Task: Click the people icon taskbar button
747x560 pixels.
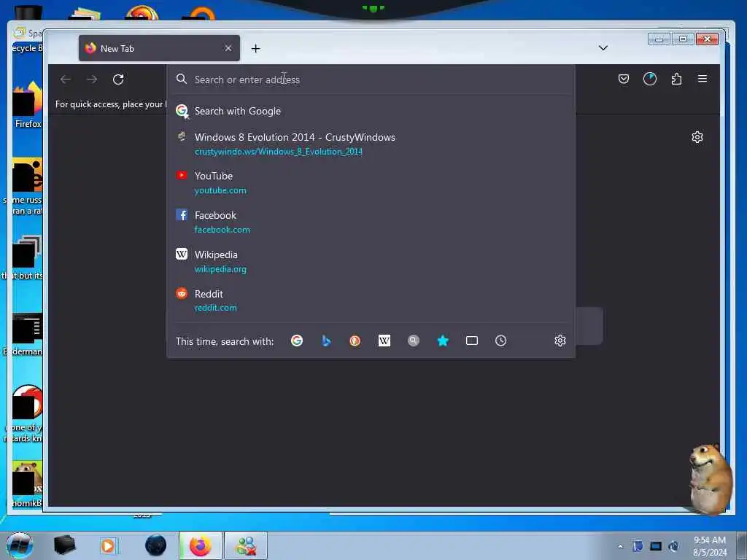Action: click(246, 545)
